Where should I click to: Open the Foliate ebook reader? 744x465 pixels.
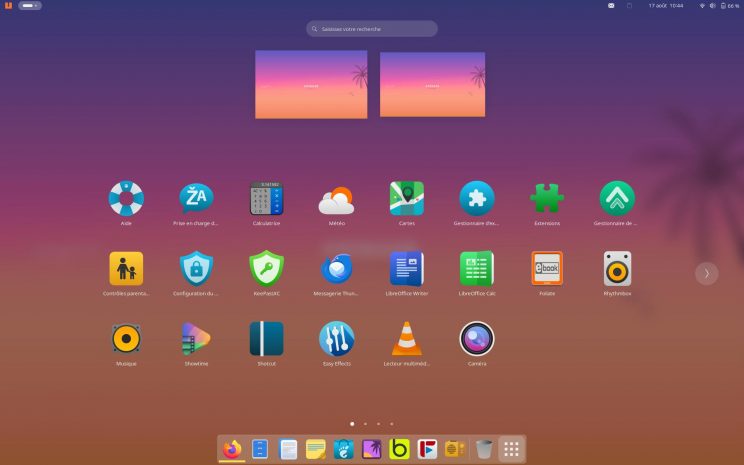click(547, 269)
